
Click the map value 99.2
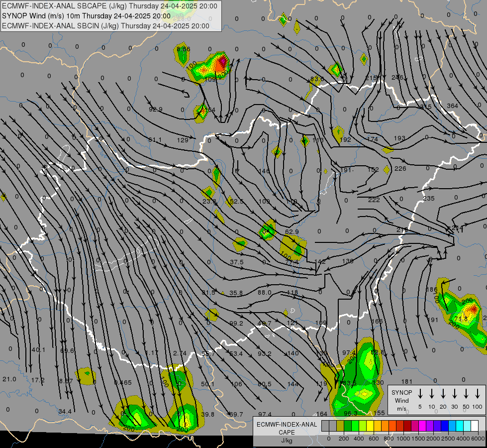236,324
